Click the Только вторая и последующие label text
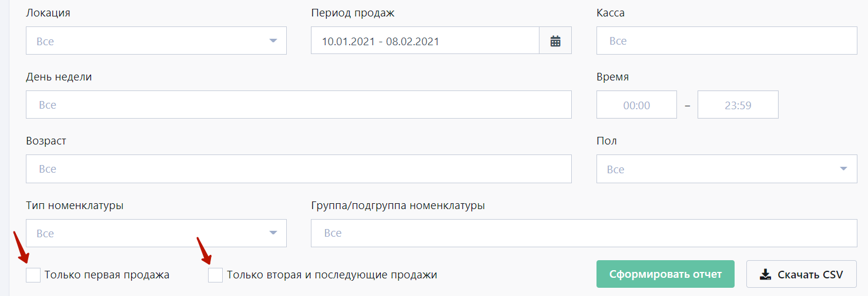This screenshot has width=868, height=296. (x=332, y=275)
